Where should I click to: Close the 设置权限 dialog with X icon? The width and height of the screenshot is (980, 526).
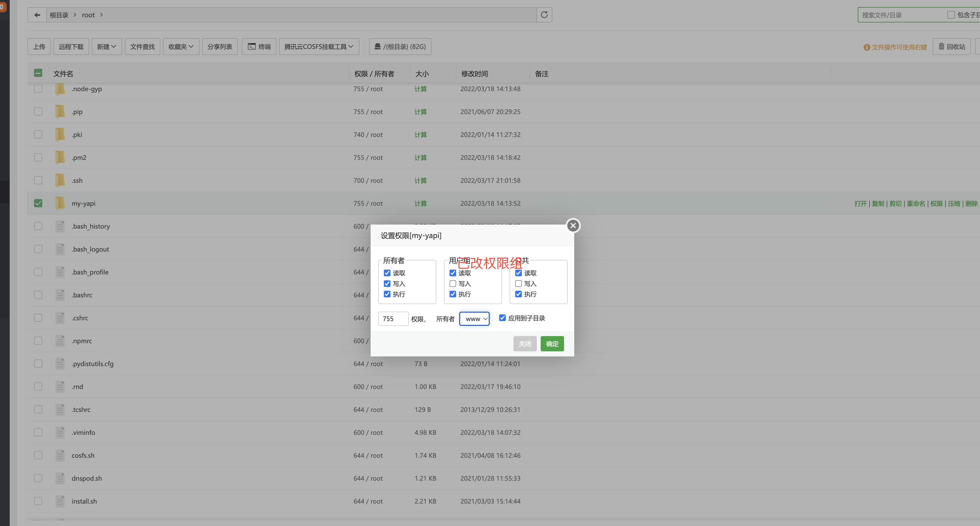573,226
